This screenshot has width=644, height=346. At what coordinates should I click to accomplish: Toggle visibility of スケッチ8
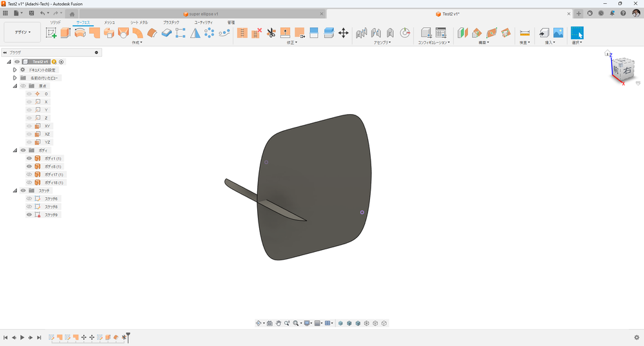point(29,206)
